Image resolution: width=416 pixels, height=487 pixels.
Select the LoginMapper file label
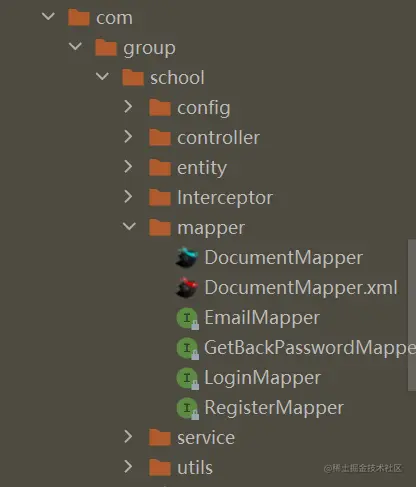[x=262, y=378]
